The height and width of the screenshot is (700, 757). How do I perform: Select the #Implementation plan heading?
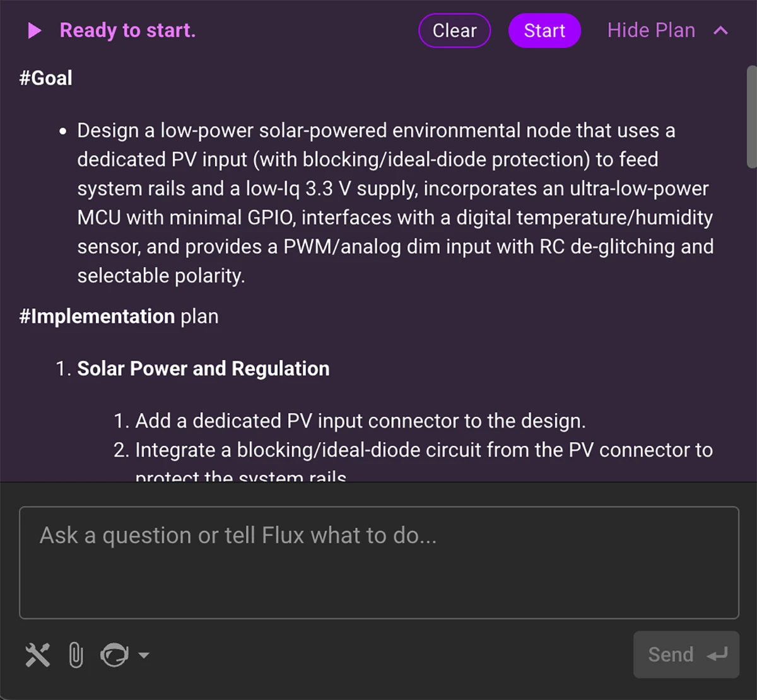click(119, 316)
